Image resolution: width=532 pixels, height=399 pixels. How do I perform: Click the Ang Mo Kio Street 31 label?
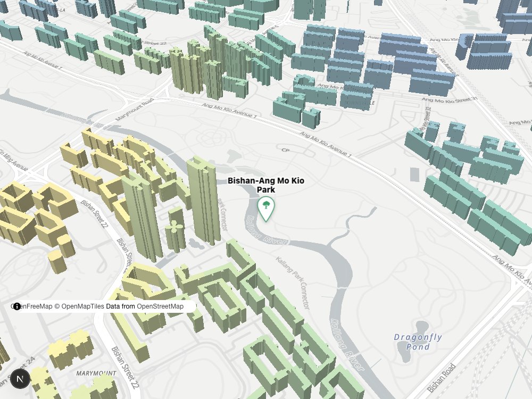[450, 99]
